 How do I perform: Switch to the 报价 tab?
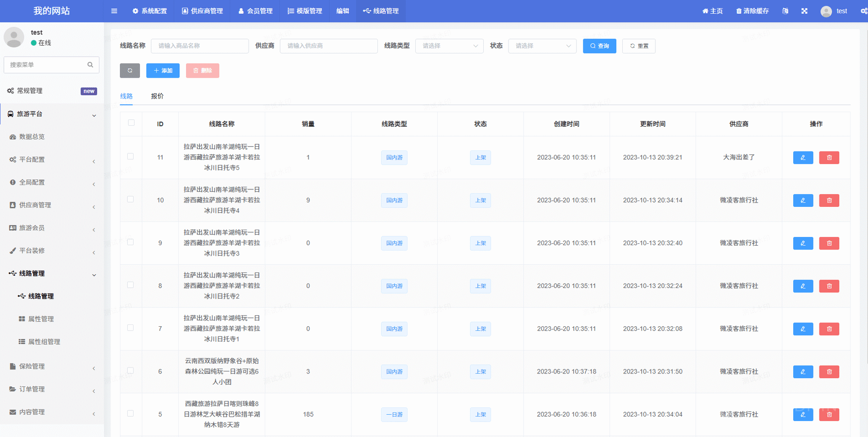157,96
